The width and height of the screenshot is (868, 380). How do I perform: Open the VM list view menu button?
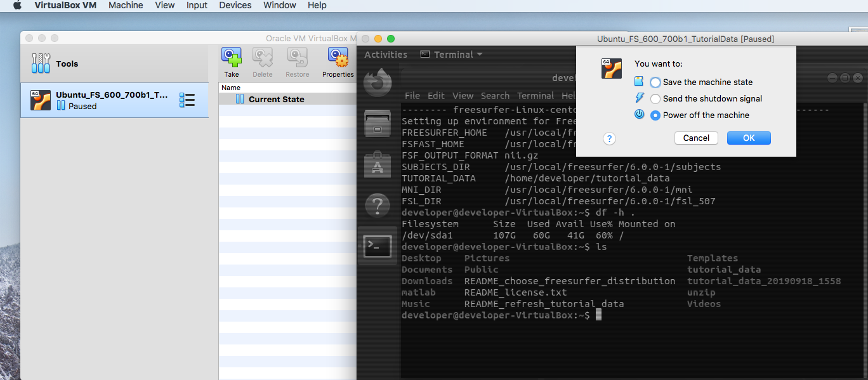click(187, 100)
